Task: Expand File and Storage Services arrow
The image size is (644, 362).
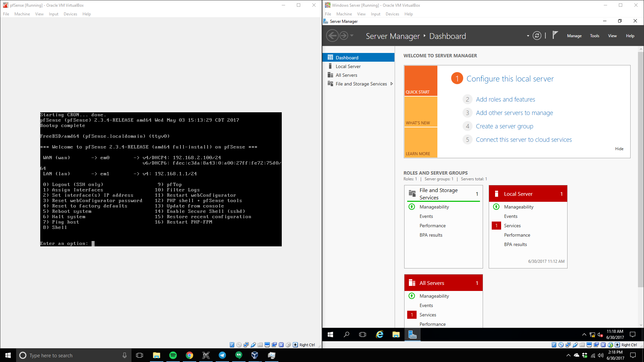Action: point(391,84)
